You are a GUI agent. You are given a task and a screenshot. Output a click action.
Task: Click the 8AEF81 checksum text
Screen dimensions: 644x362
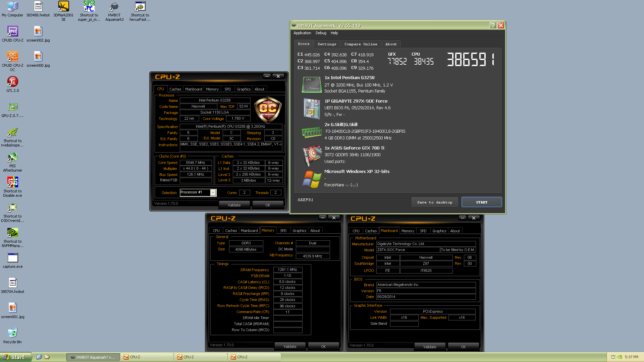point(305,200)
